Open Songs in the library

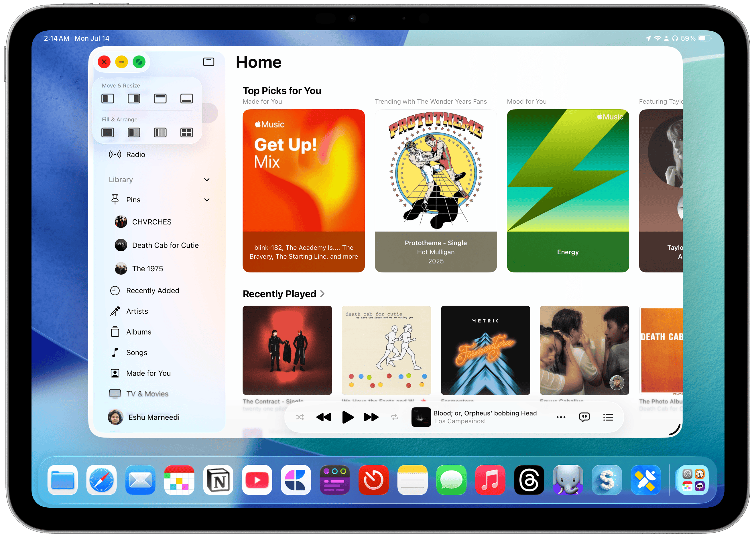(x=159, y=353)
